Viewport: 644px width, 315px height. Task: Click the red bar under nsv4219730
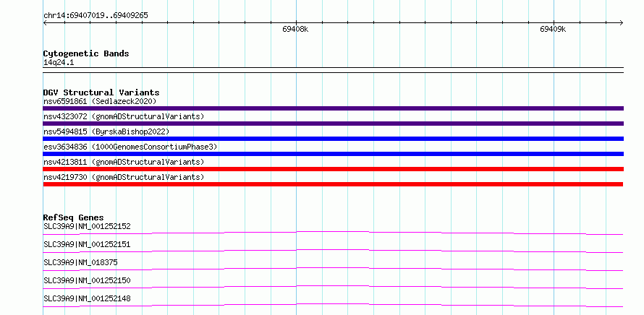tap(333, 184)
